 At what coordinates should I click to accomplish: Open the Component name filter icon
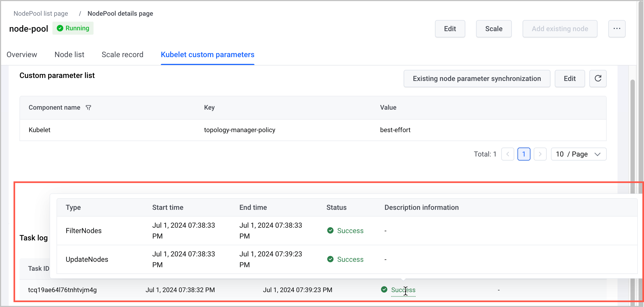click(x=88, y=107)
